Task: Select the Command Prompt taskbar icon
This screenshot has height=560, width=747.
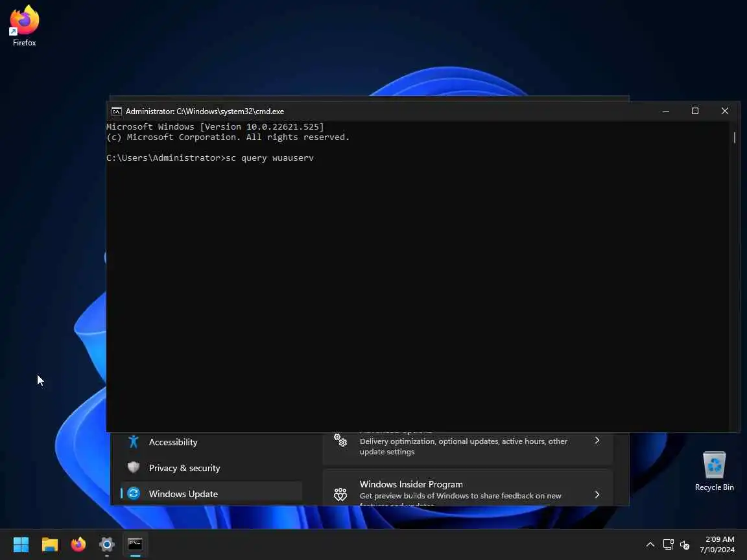Action: coord(136,544)
